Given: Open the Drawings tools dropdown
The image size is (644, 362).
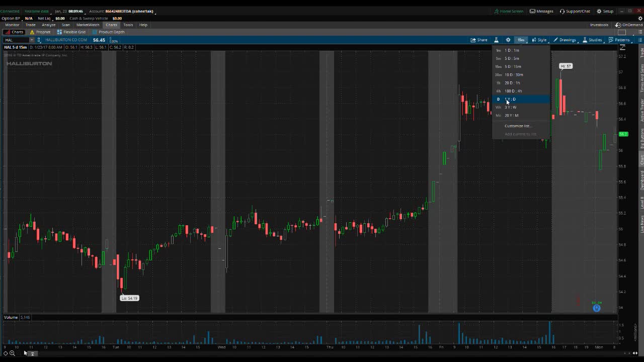Looking at the screenshot, I should [x=565, y=40].
